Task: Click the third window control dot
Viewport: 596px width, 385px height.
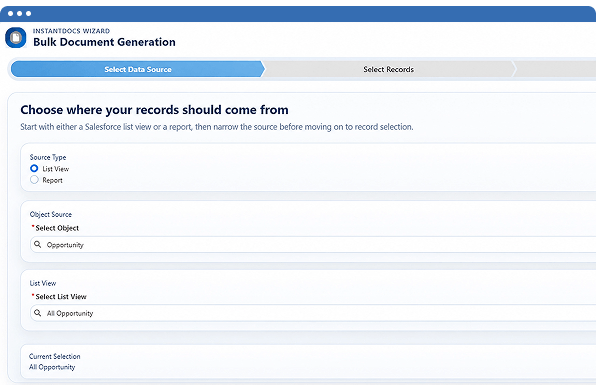Action: (29, 14)
